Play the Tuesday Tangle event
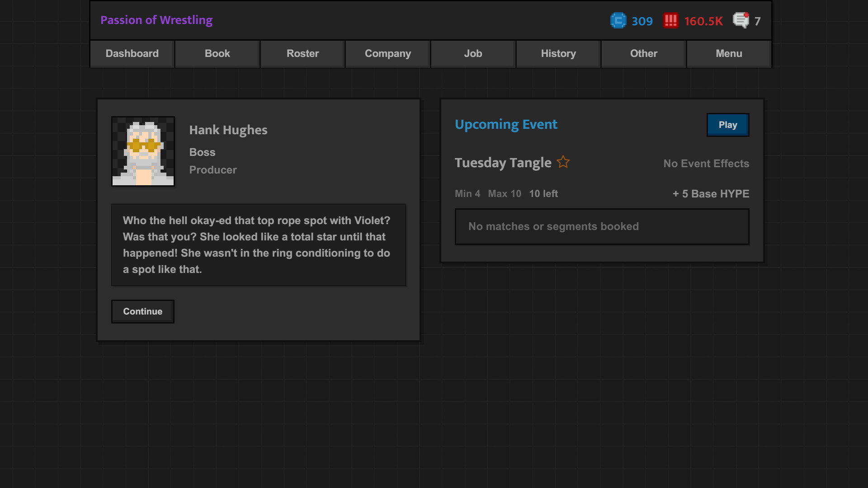The width and height of the screenshot is (868, 488). (x=727, y=125)
